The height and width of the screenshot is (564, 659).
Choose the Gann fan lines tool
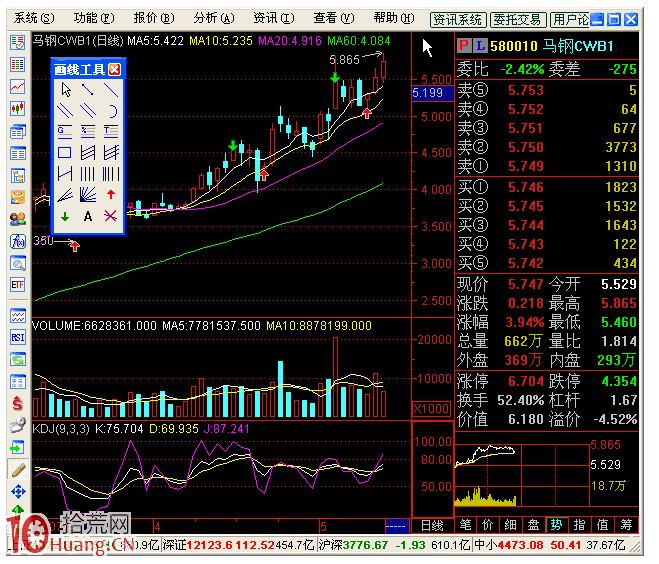coord(88,195)
